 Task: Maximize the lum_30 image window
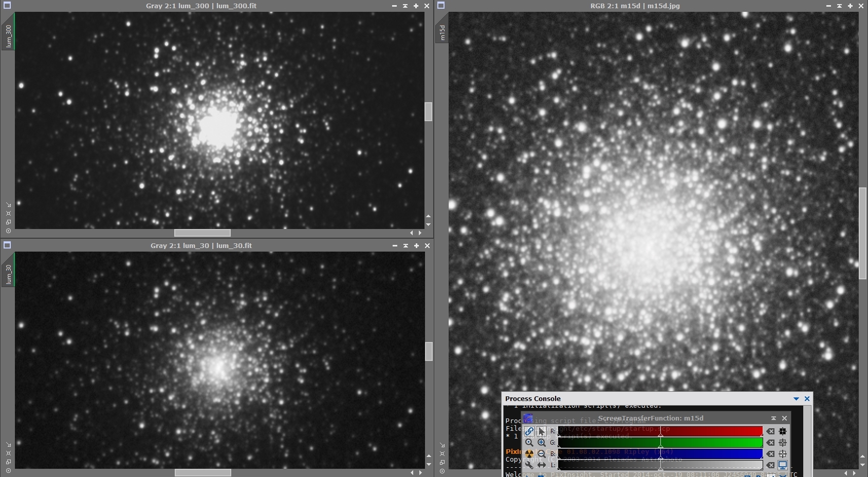pyautogui.click(x=416, y=245)
